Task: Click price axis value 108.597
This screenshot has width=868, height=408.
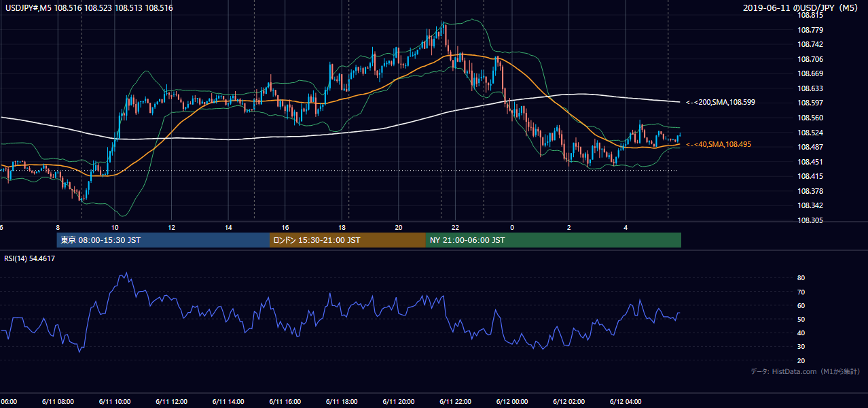Action: tap(811, 103)
